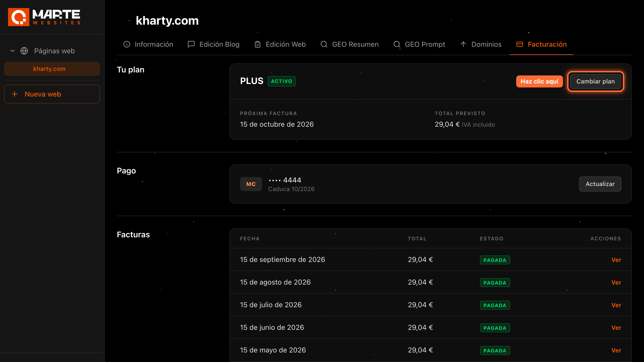
Task: Go to the Edición Web tab
Action: (280, 44)
